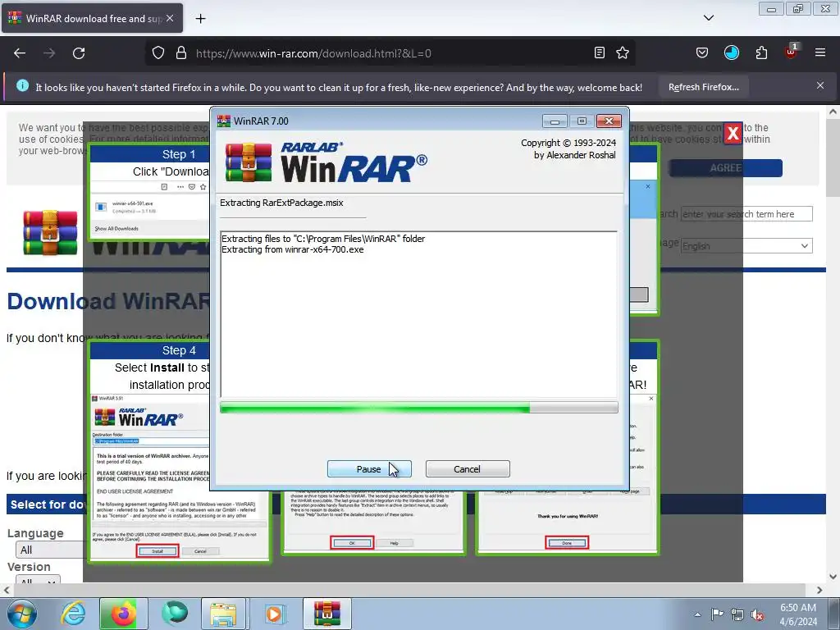
Task: Select the WinRAR download free tab
Action: click(x=92, y=18)
